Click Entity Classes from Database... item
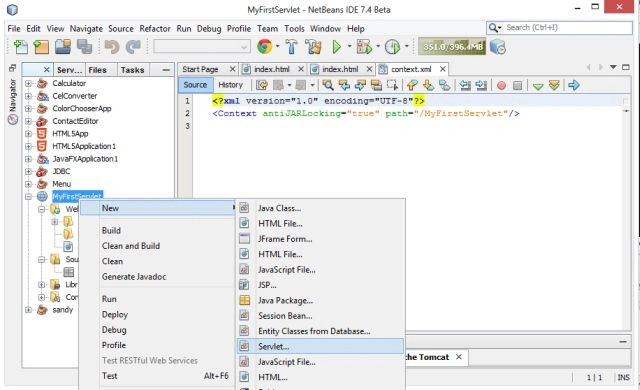This screenshot has height=390, width=640. [x=320, y=331]
